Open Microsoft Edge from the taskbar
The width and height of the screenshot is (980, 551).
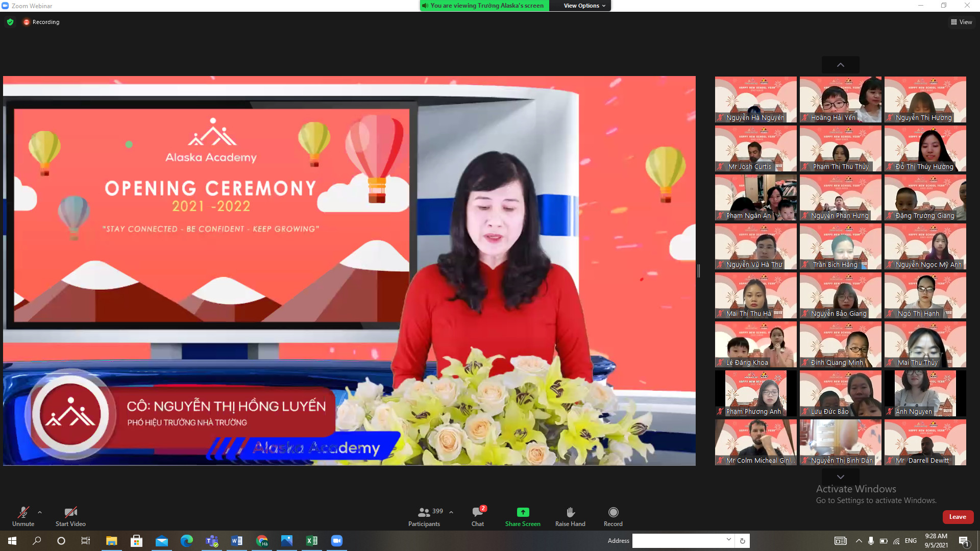(x=186, y=541)
